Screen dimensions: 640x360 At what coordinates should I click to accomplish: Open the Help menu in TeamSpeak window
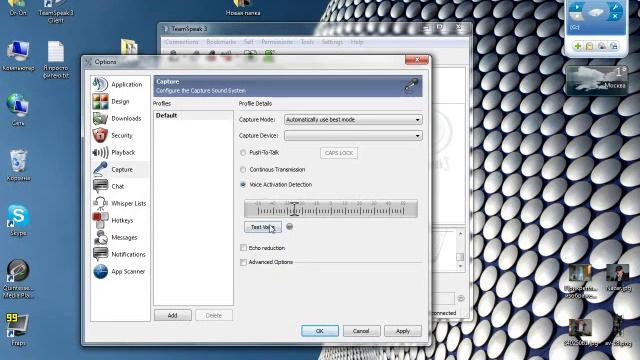[357, 42]
